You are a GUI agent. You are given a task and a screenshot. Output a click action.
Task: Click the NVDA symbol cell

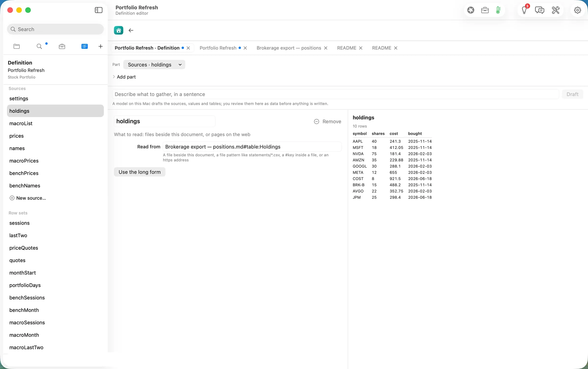(358, 154)
